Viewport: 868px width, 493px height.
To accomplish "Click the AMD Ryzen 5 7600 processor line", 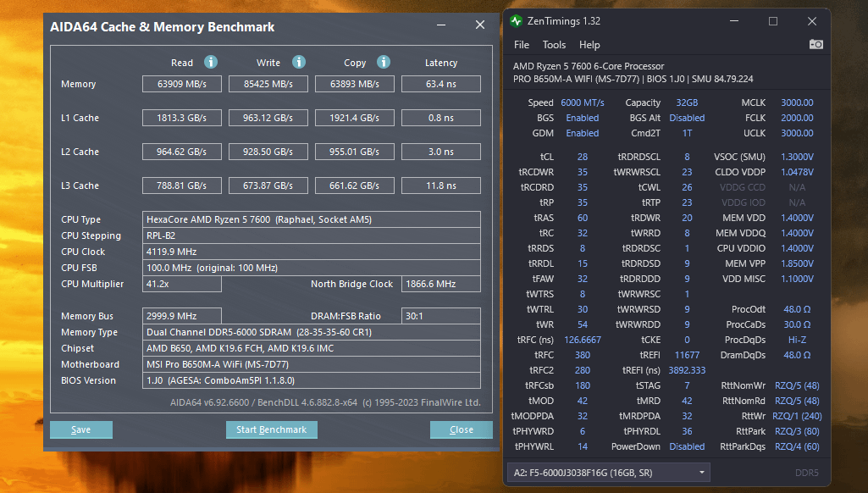I will pyautogui.click(x=589, y=66).
